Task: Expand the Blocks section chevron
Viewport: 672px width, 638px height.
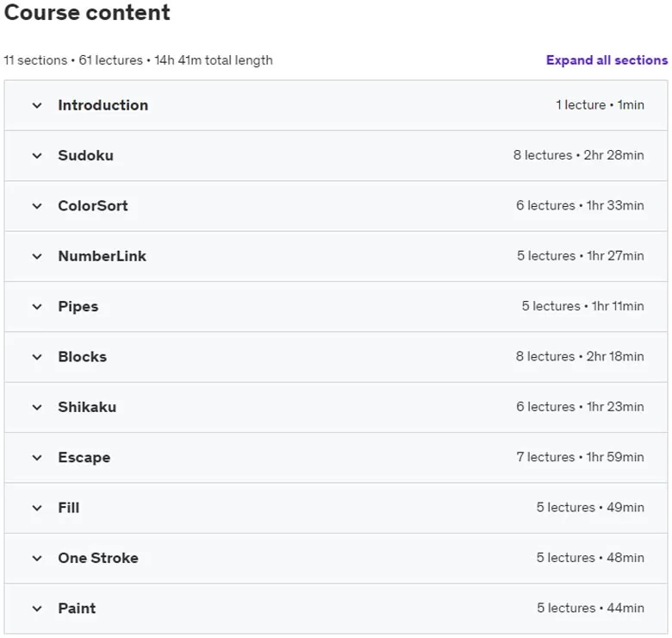Action: (x=37, y=357)
